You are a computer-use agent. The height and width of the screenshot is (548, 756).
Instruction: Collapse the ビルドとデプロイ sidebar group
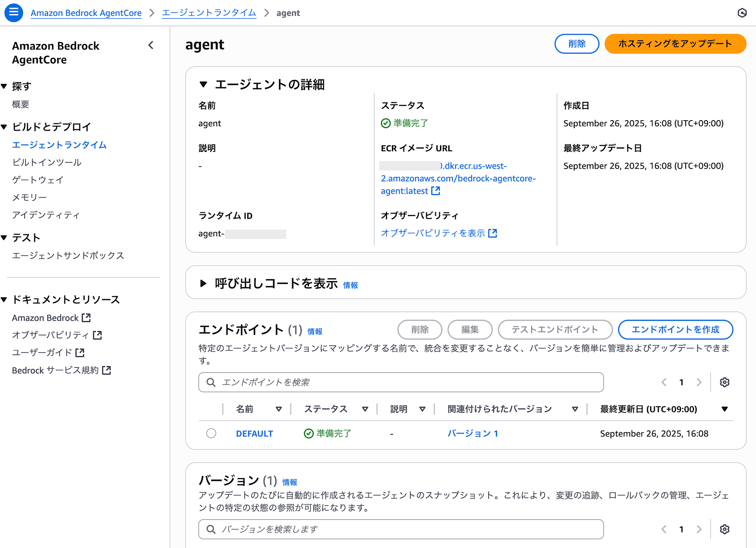coord(4,127)
